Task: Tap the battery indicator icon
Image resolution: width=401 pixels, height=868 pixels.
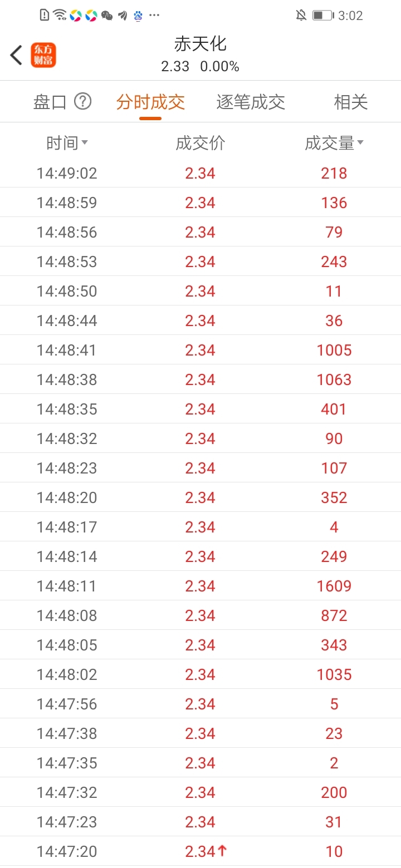Action: 322,16
